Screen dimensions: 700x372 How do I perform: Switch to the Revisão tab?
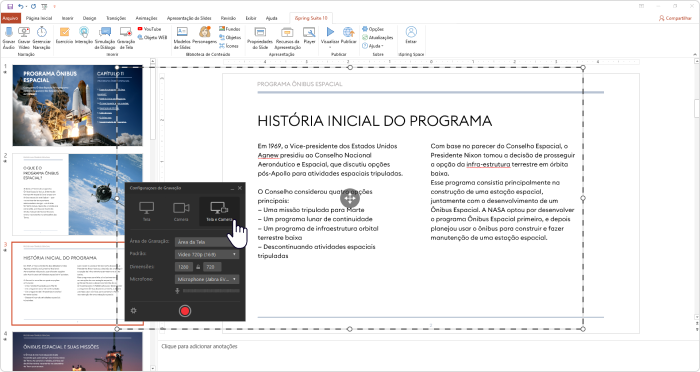[228, 18]
